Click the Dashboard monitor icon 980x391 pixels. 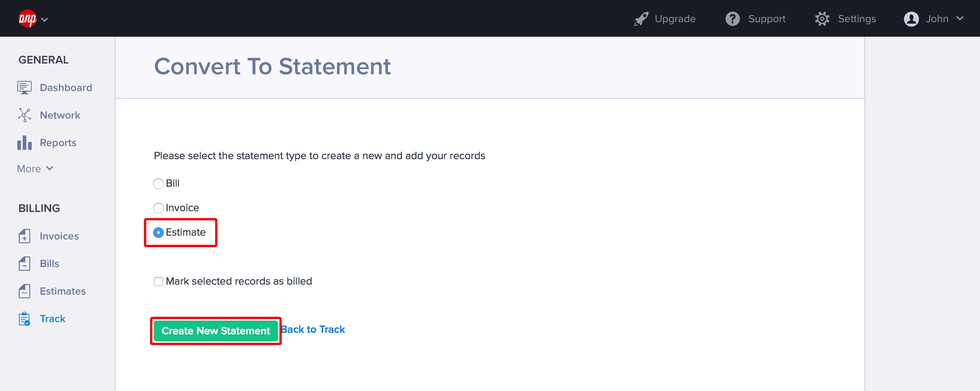[x=24, y=88]
